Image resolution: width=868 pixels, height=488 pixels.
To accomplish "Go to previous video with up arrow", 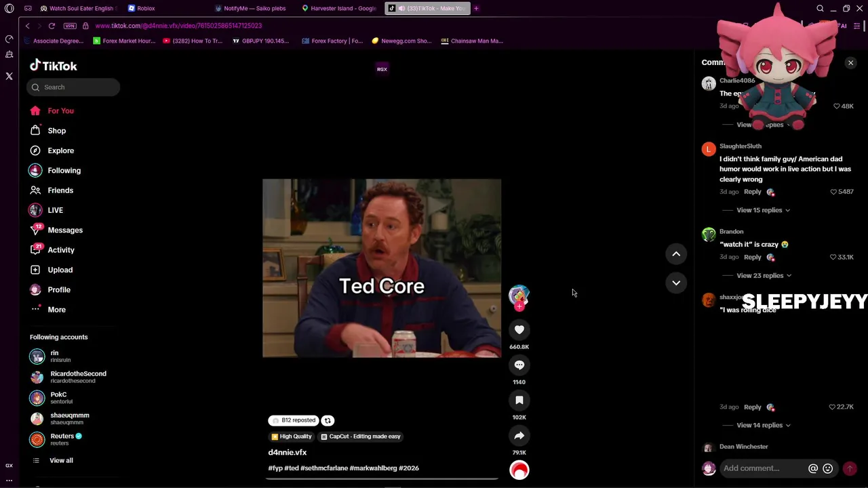I will [x=676, y=253].
